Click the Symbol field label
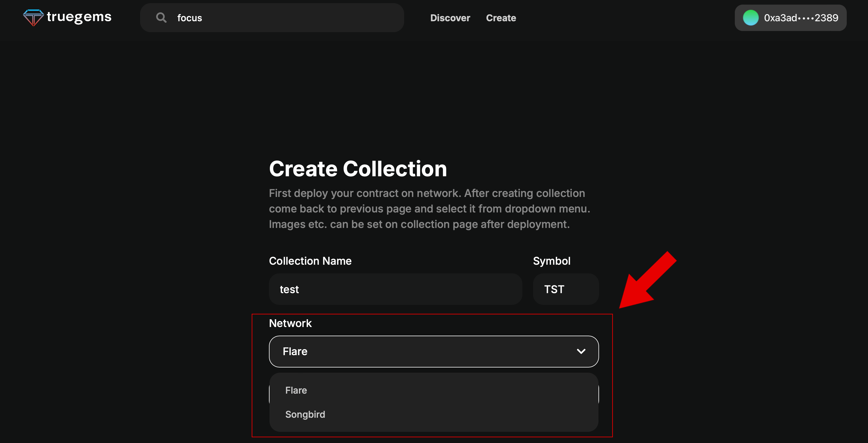Viewport: 868px width, 443px height. [551, 261]
